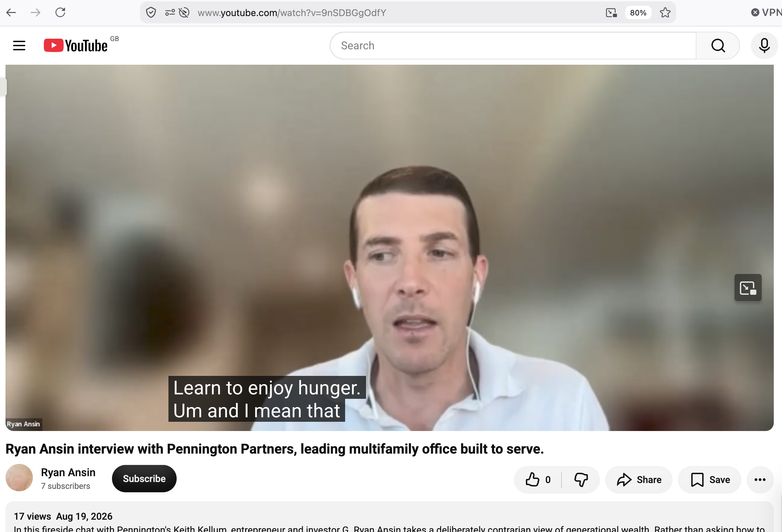
Task: Start voice search with the microphone icon
Action: point(764,46)
